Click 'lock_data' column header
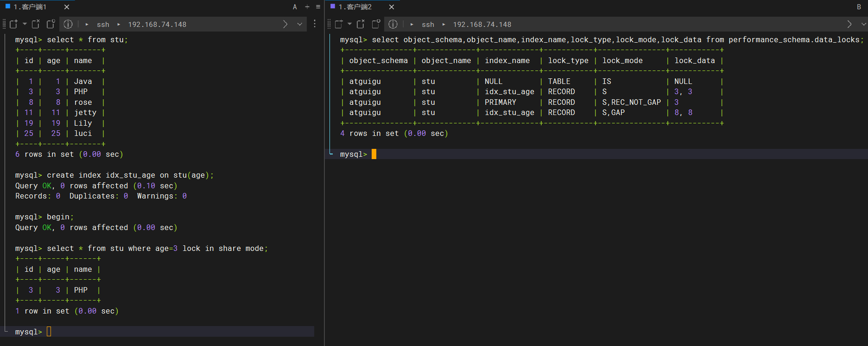The height and width of the screenshot is (346, 868). (695, 61)
